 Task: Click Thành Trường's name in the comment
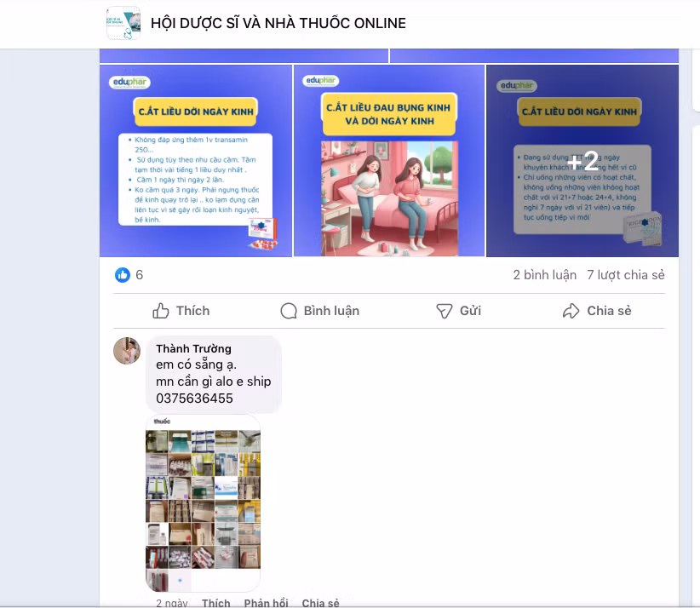click(x=193, y=348)
